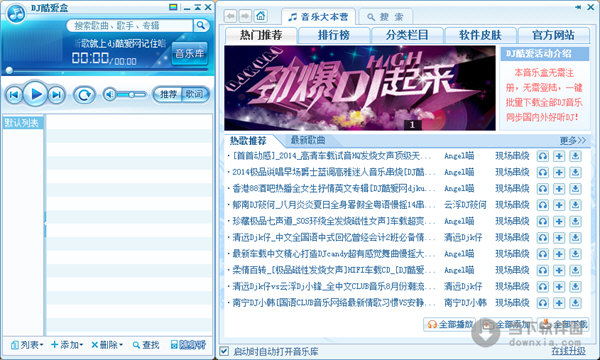Click the 更多>> link
The image size is (600, 360).
(572, 140)
